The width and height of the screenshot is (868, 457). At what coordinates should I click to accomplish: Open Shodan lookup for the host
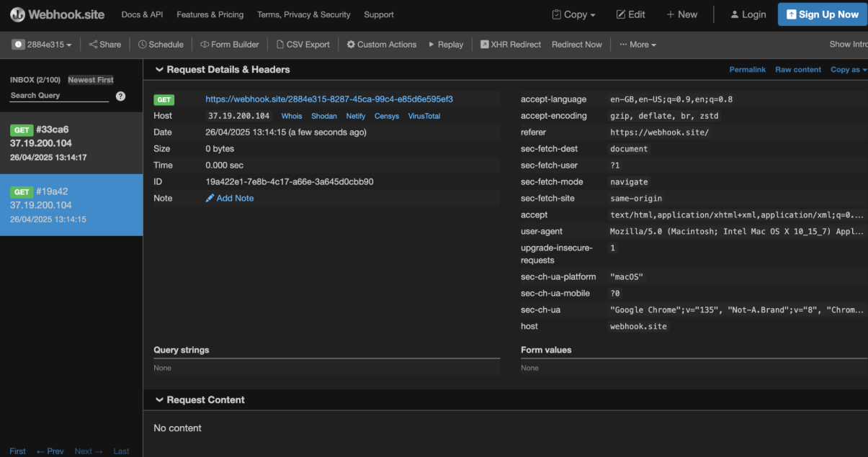point(324,116)
